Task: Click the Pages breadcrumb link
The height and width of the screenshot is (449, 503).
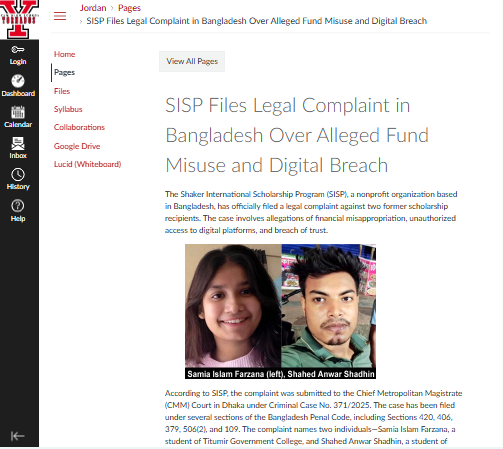Action: (x=129, y=8)
